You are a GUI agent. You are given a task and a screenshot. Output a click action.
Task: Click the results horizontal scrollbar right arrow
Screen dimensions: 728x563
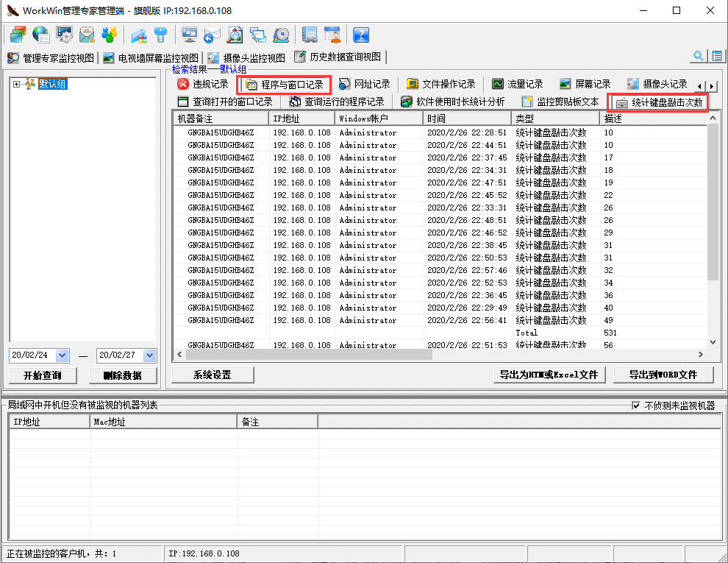[701, 355]
